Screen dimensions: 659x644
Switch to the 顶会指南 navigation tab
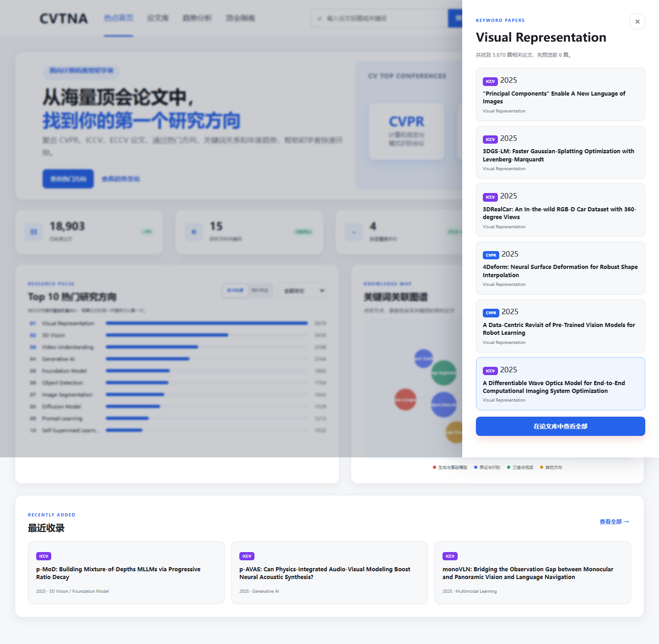click(x=240, y=18)
